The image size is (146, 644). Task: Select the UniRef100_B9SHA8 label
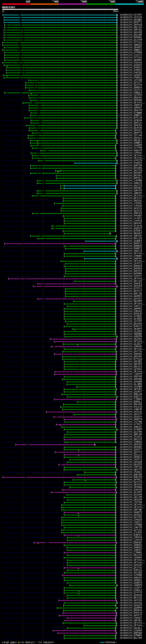point(131,100)
